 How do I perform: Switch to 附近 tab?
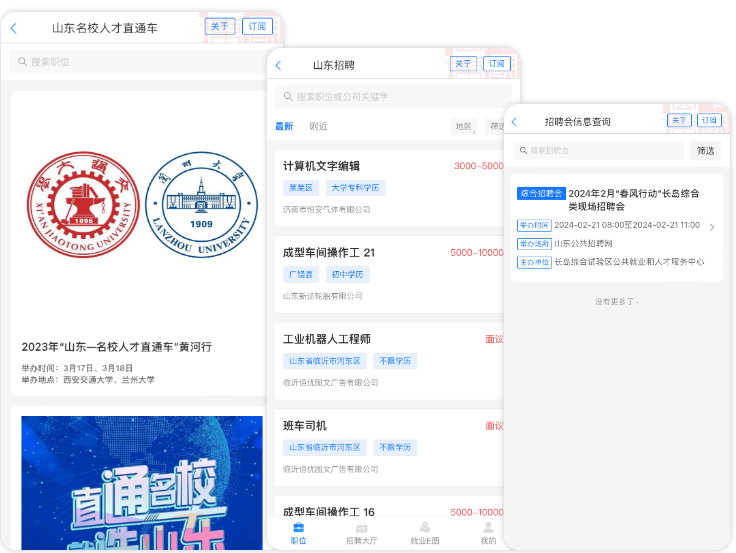(x=318, y=126)
